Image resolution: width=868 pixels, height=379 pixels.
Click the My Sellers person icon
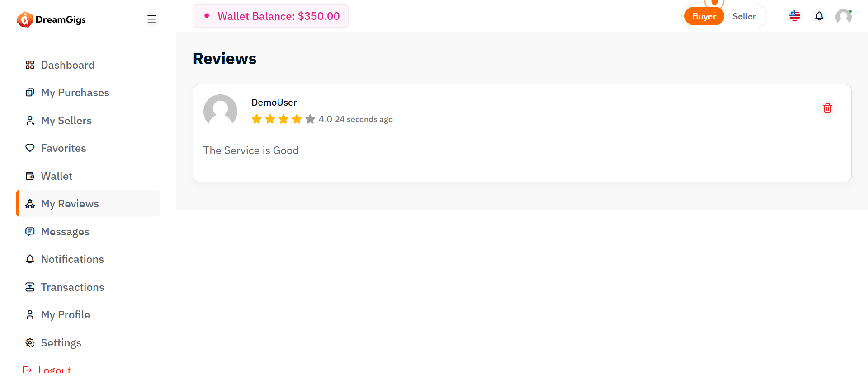[30, 121]
